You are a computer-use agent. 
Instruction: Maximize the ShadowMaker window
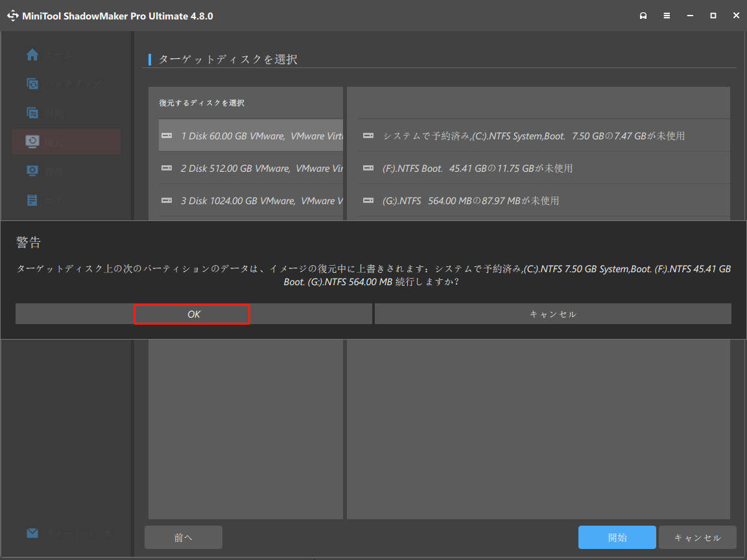(713, 16)
